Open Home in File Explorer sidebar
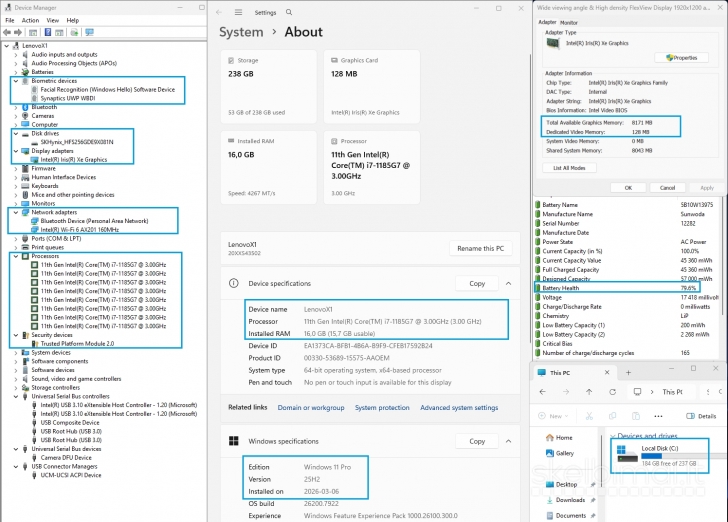 (564, 437)
